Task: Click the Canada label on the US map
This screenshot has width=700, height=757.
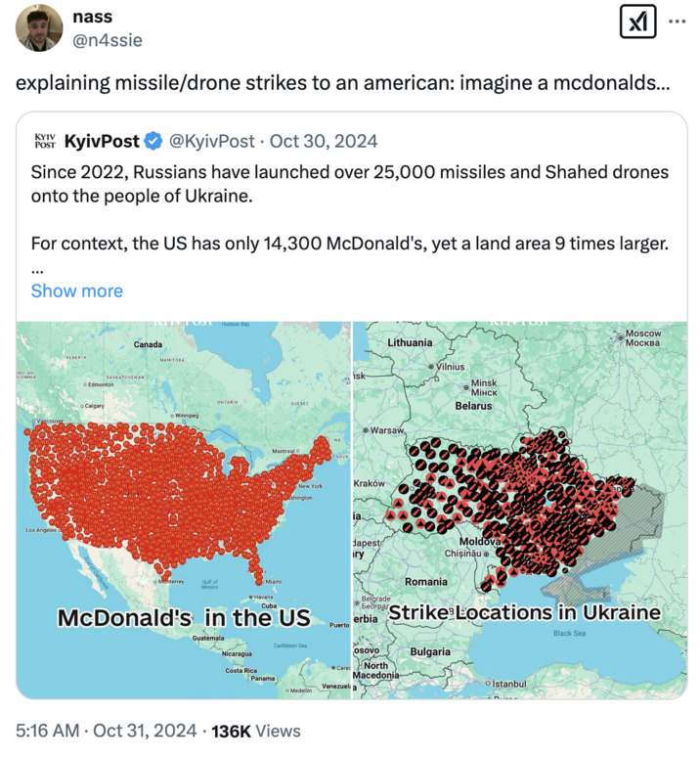Action: coord(148,344)
